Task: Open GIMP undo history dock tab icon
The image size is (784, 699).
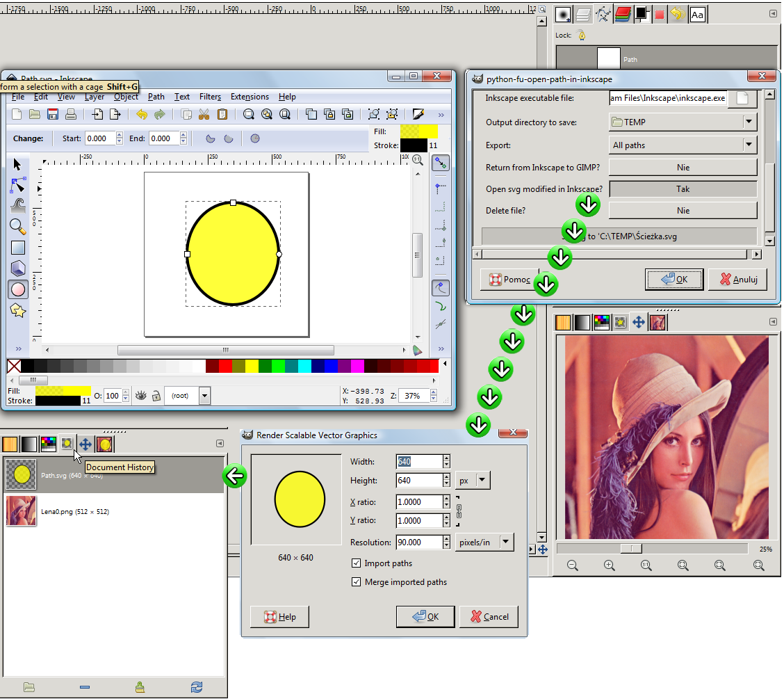Action: 678,15
